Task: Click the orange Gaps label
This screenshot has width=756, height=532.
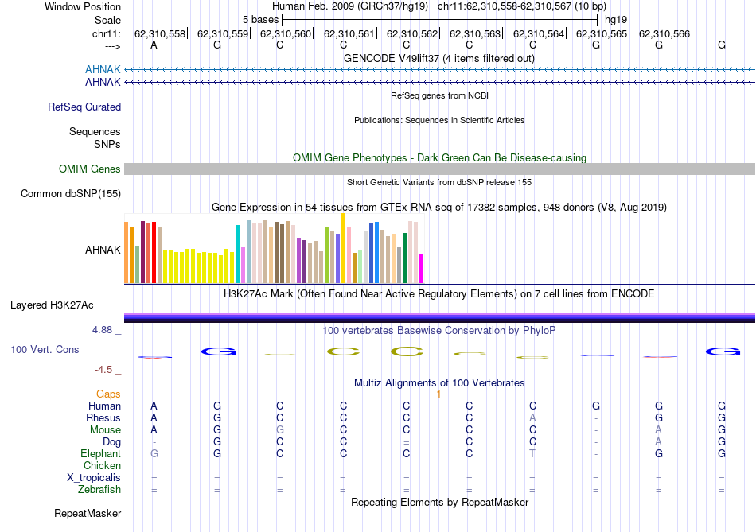Action: tap(108, 394)
